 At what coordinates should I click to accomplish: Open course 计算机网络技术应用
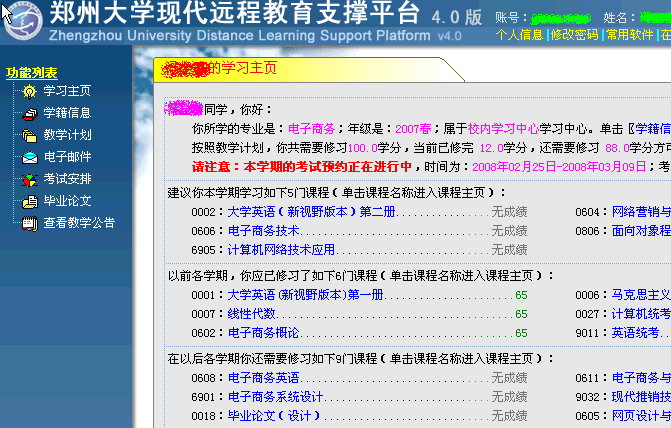tap(281, 250)
